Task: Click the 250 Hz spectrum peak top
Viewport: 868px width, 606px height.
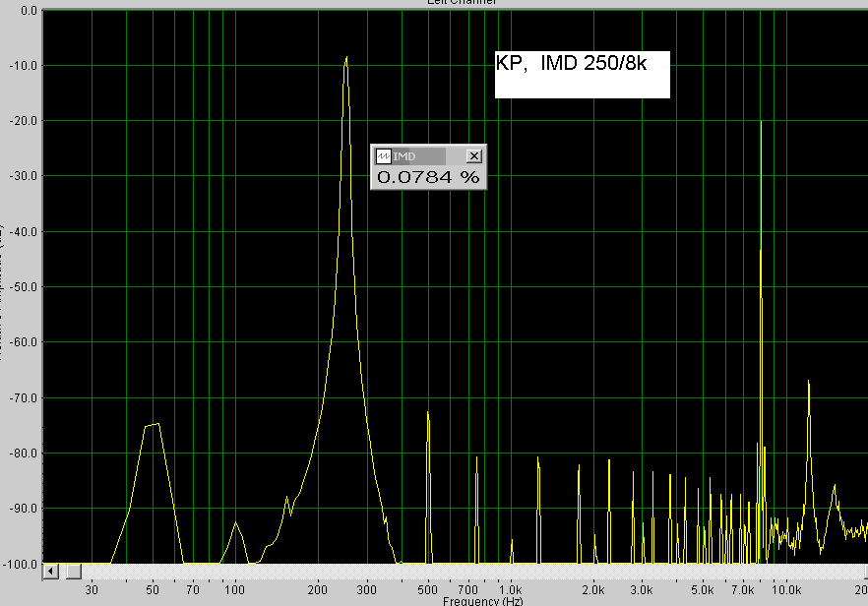Action: [346, 58]
